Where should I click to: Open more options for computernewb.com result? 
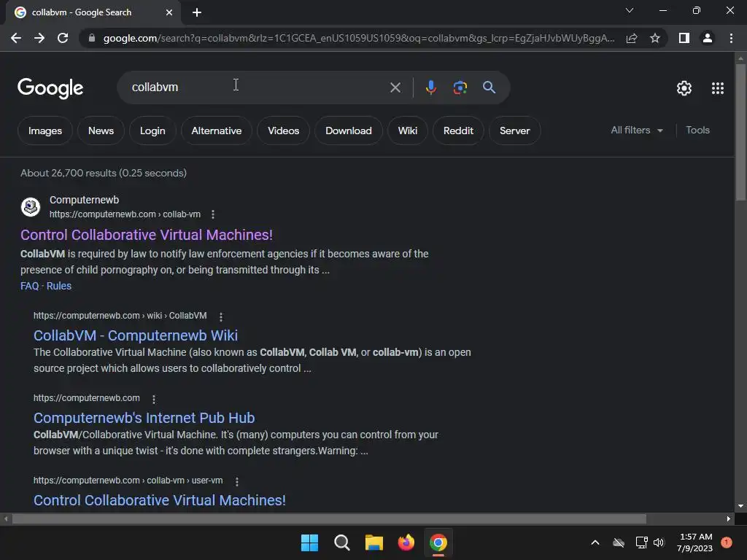click(153, 399)
